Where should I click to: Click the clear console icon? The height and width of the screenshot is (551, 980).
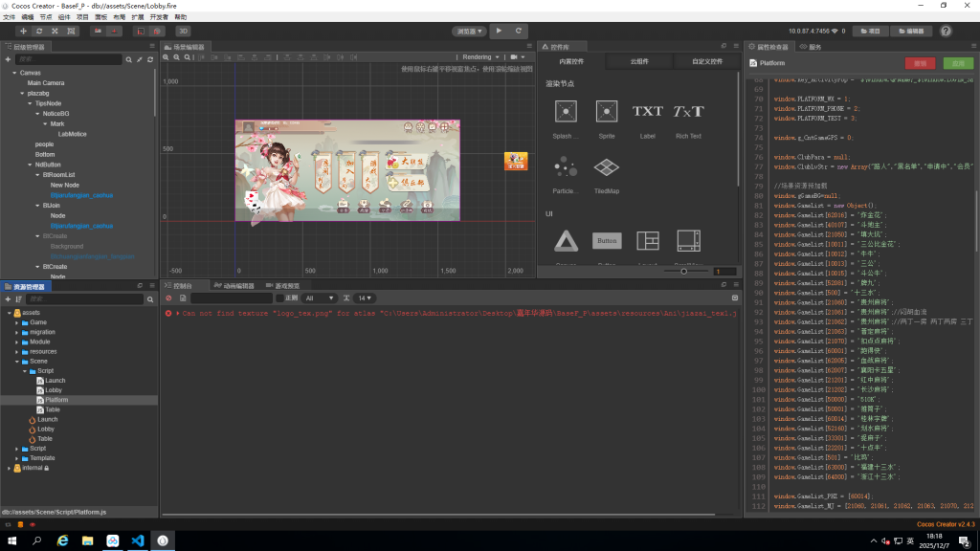pyautogui.click(x=168, y=298)
